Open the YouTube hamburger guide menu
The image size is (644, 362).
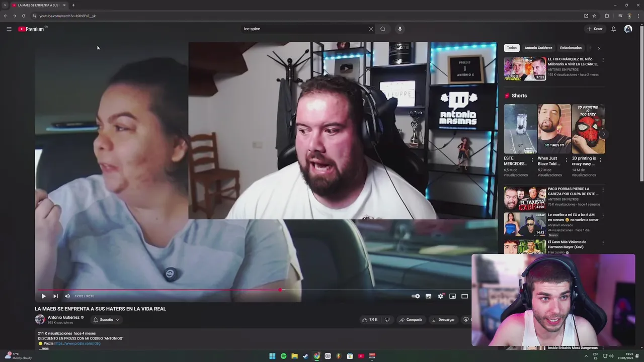[9, 29]
